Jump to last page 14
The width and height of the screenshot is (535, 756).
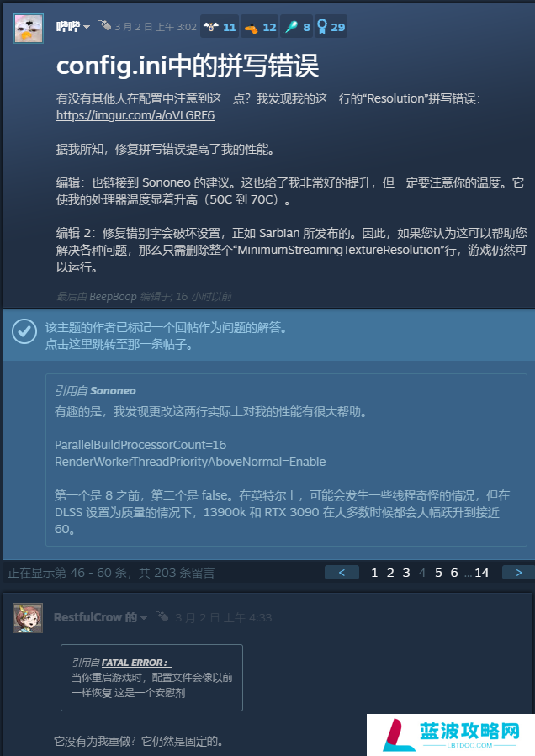[481, 573]
